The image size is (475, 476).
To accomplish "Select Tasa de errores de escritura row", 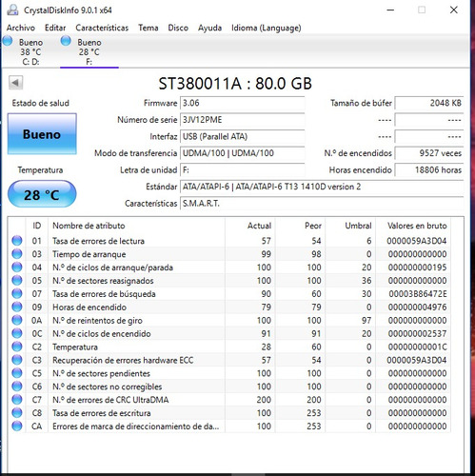I will (229, 413).
